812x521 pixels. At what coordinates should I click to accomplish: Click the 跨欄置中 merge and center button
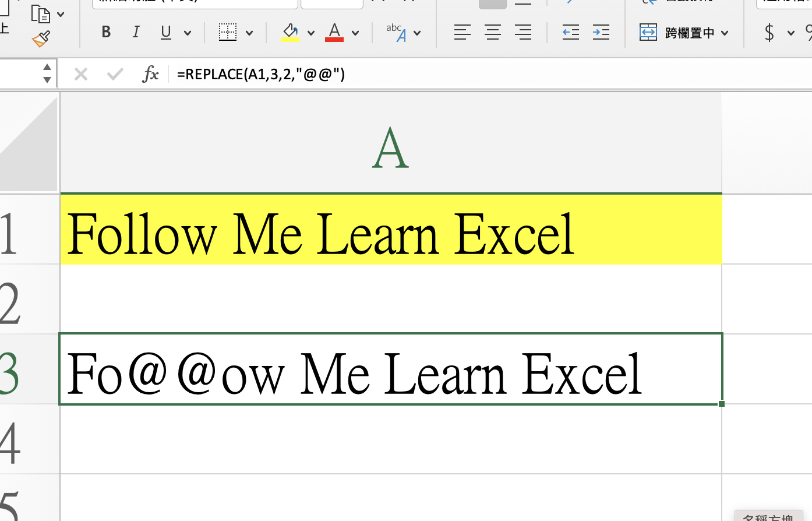[x=677, y=33]
